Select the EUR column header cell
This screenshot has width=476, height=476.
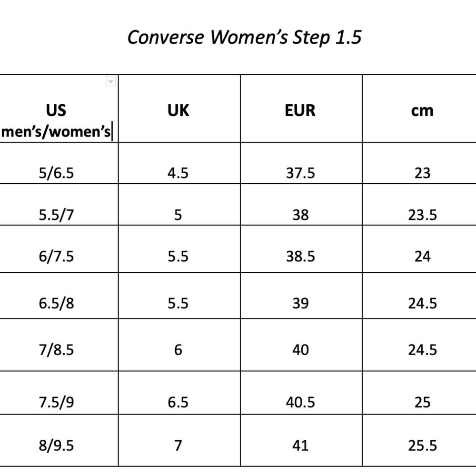coord(300,110)
